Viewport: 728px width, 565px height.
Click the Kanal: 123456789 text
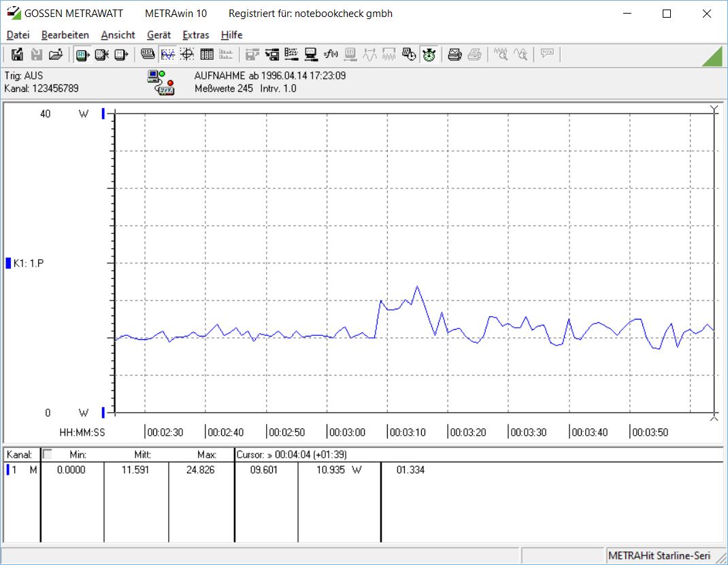coord(42,88)
